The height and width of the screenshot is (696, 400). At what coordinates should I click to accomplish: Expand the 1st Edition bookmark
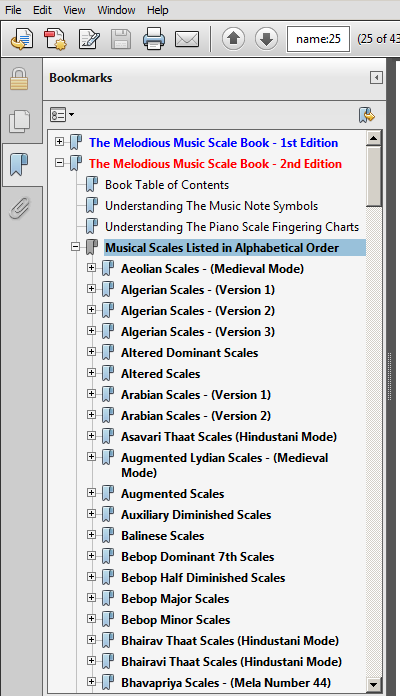pos(59,142)
